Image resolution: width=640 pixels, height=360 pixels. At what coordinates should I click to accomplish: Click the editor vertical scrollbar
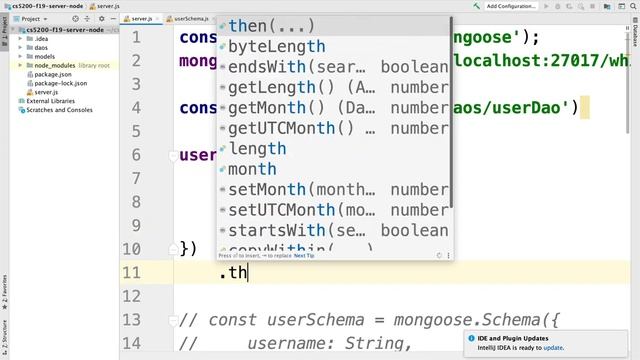pyautogui.click(x=628, y=82)
